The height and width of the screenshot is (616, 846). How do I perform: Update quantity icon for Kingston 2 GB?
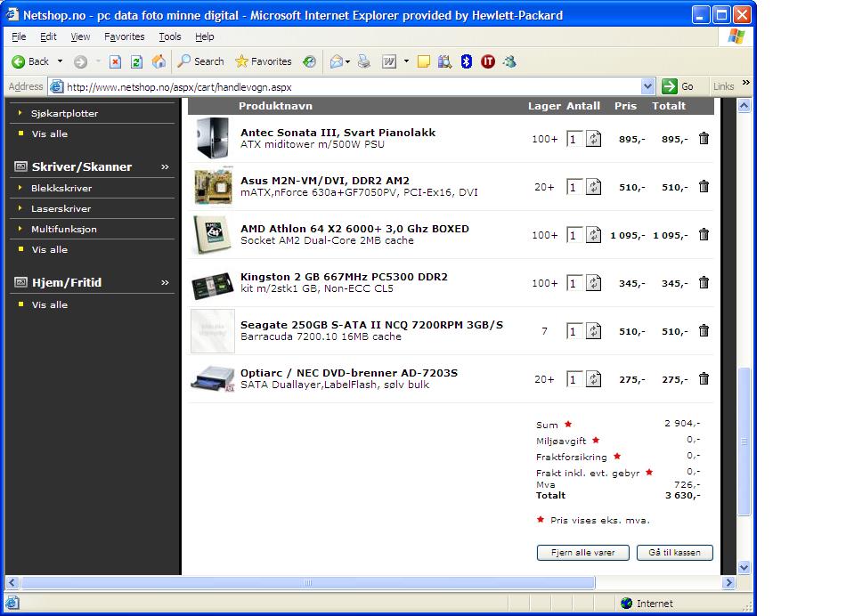(x=593, y=283)
